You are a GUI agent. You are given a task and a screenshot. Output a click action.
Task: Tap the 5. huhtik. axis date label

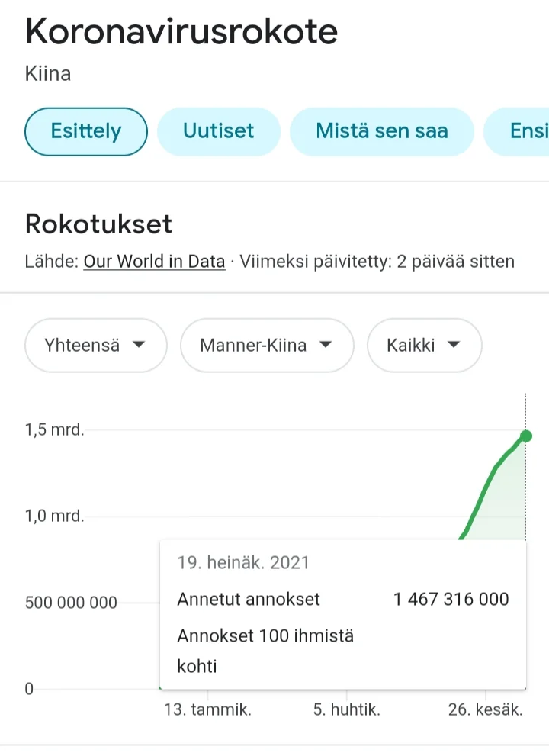(x=346, y=709)
